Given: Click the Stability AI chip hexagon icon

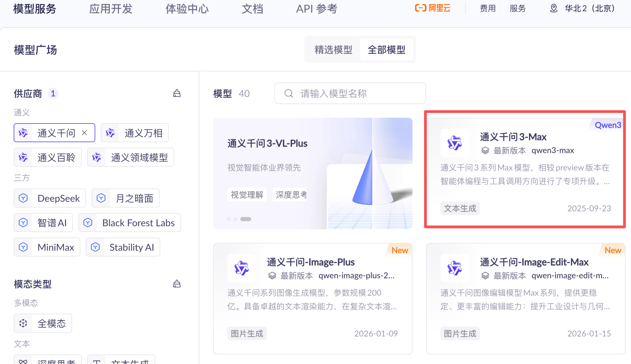Looking at the screenshot, I should pos(95,247).
